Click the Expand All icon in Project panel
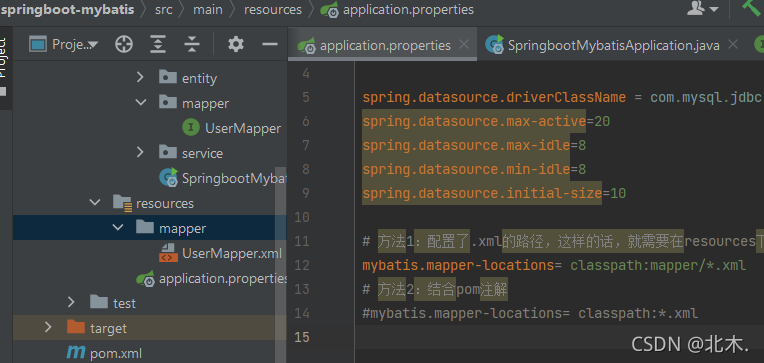This screenshot has width=764, height=363. coord(158,45)
